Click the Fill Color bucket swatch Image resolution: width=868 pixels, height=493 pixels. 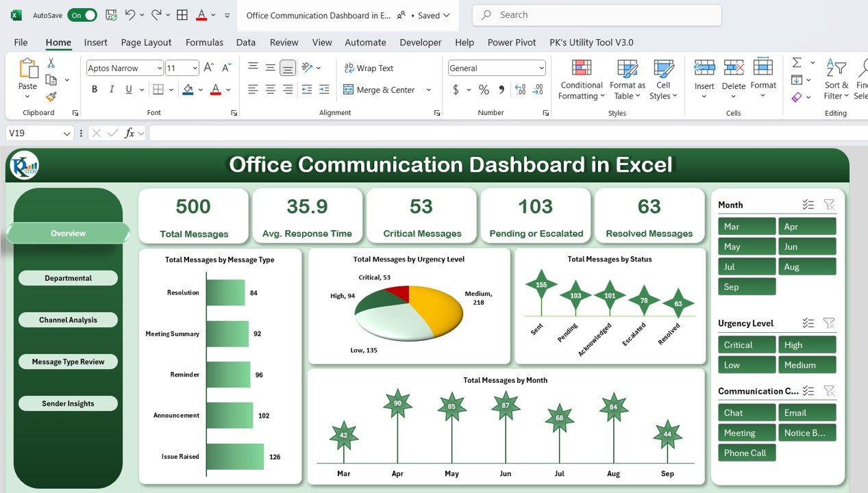click(188, 90)
